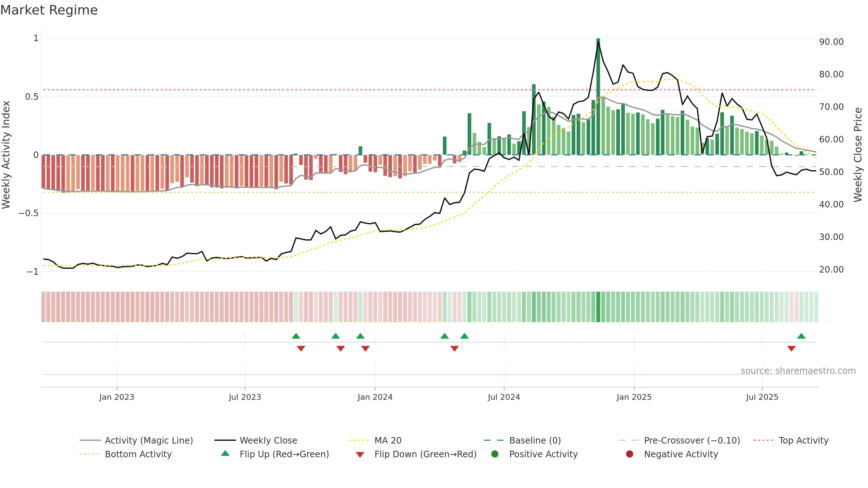Click the Jan 2025 axis label
The image size is (868, 488).
click(x=634, y=397)
